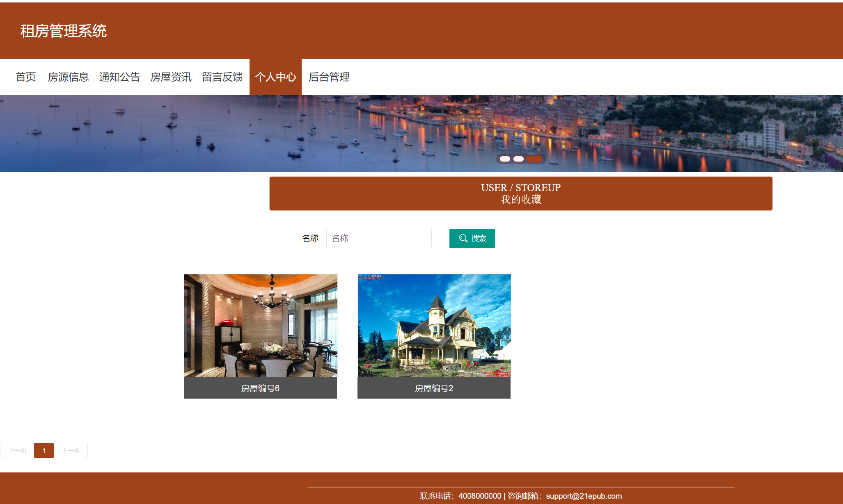Click into the 名称 search field
Image resolution: width=843 pixels, height=504 pixels.
[378, 238]
